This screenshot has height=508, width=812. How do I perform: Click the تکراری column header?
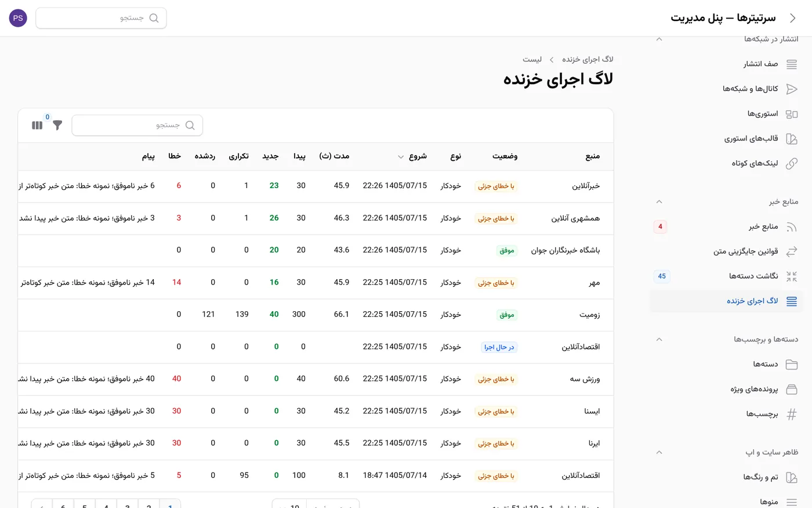[x=238, y=156]
